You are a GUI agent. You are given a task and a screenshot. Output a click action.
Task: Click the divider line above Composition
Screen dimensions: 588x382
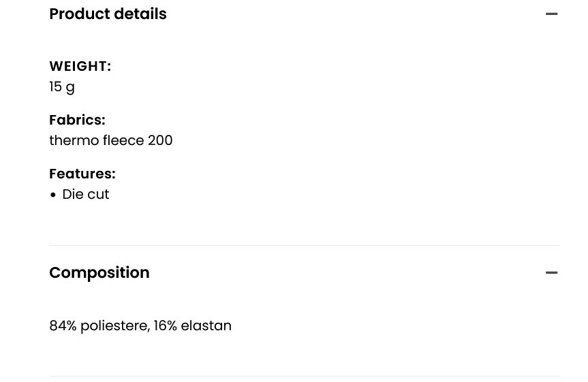305,245
